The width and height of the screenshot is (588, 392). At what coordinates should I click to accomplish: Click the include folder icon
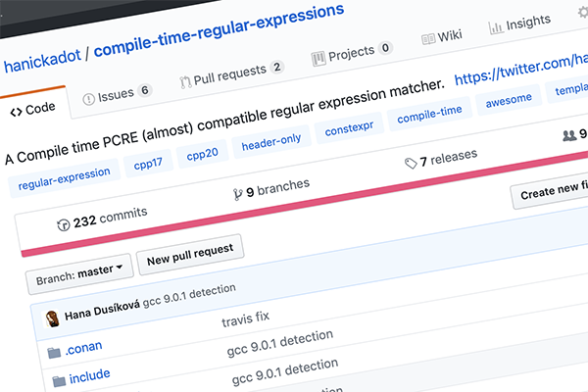57,378
